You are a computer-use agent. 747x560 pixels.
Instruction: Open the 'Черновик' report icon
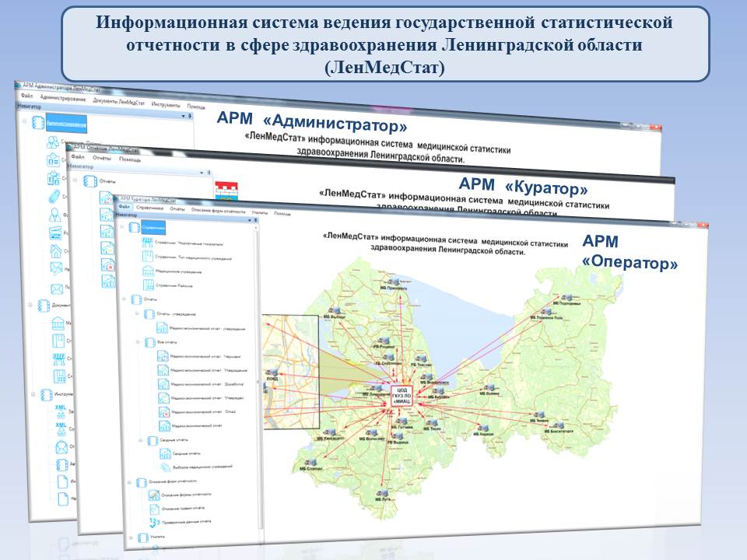point(163,355)
